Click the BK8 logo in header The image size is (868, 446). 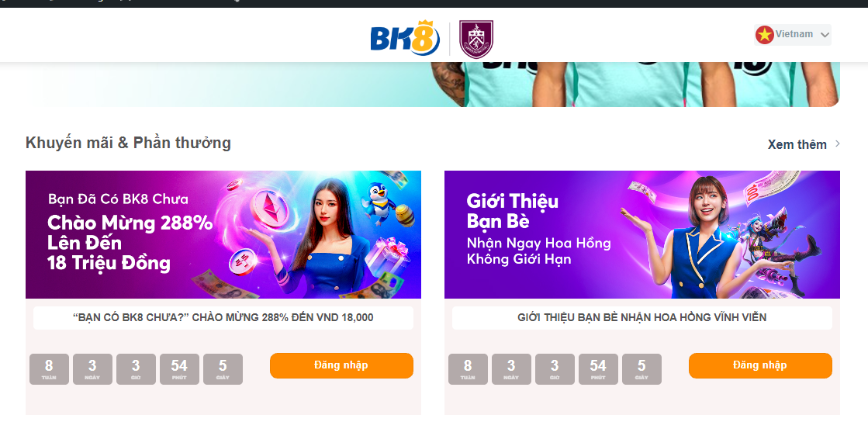[x=405, y=38]
